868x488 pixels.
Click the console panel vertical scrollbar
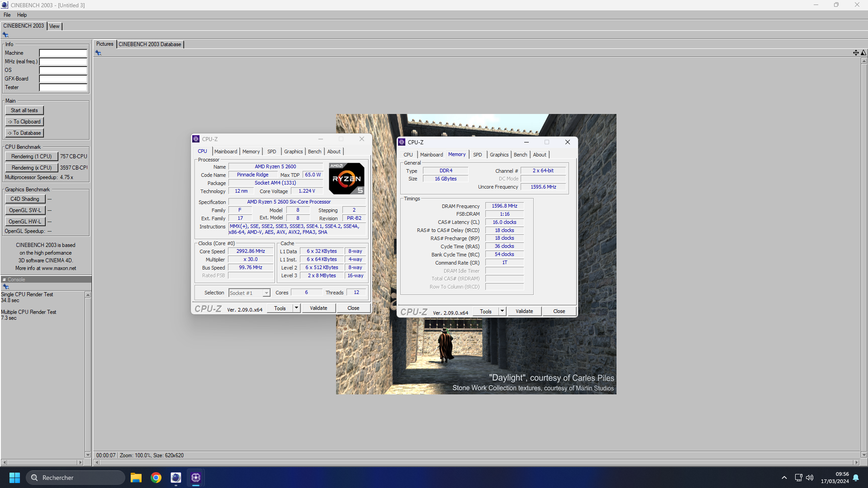(x=88, y=374)
